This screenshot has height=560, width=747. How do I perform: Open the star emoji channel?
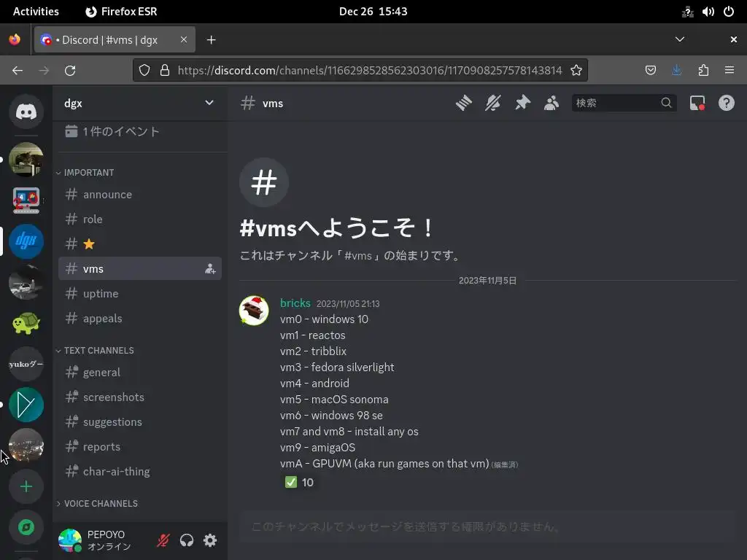[x=140, y=244]
